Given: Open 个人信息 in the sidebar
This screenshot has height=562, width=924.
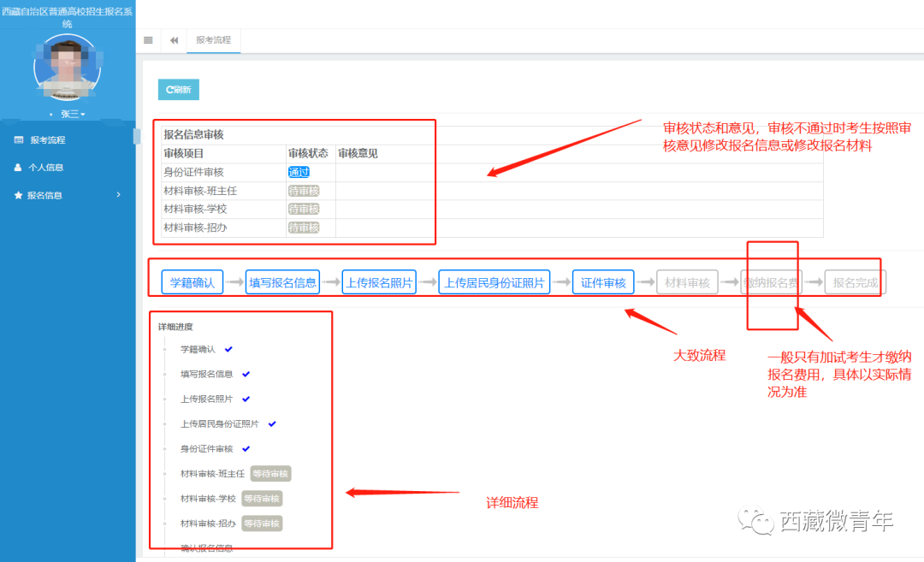Looking at the screenshot, I should pyautogui.click(x=46, y=168).
